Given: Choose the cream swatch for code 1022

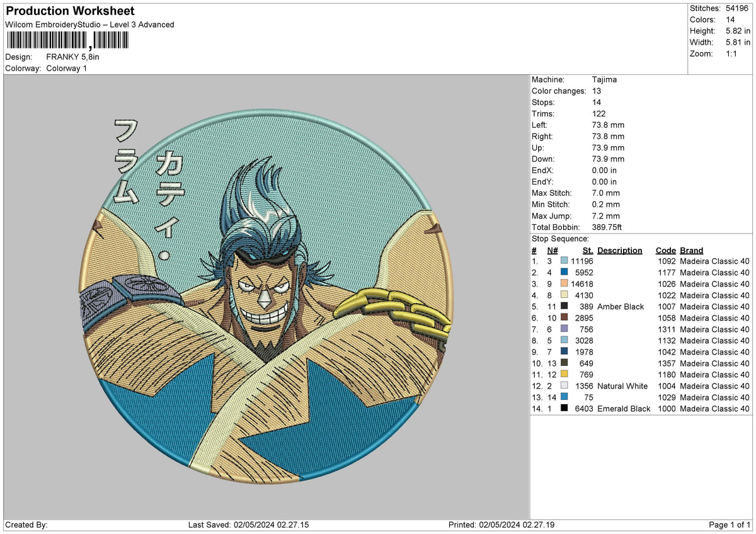Looking at the screenshot, I should (x=564, y=295).
